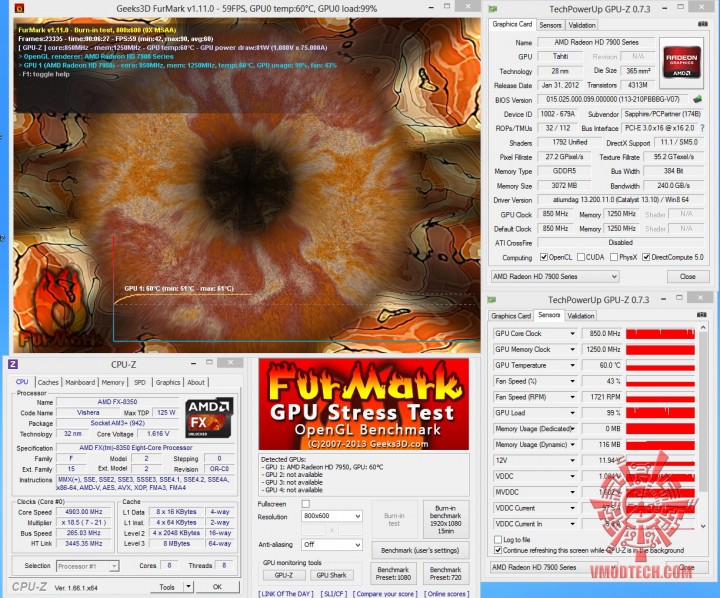
Task: Click the Driver Version value field
Action: tap(621, 200)
